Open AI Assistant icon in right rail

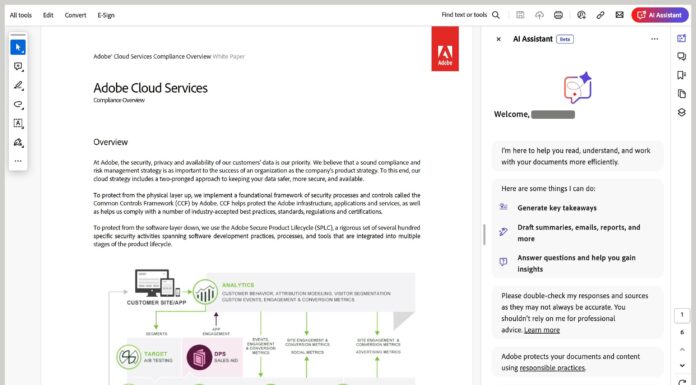[x=681, y=38]
